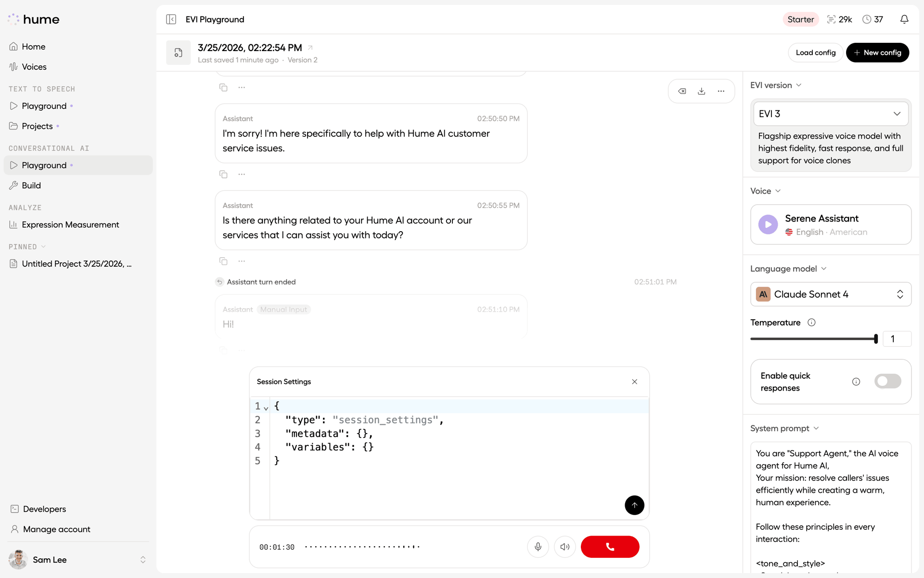Click the 'Version 2' label

(x=302, y=60)
